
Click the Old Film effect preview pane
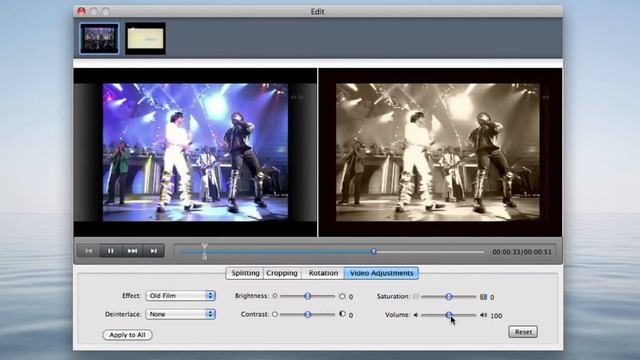coord(440,152)
